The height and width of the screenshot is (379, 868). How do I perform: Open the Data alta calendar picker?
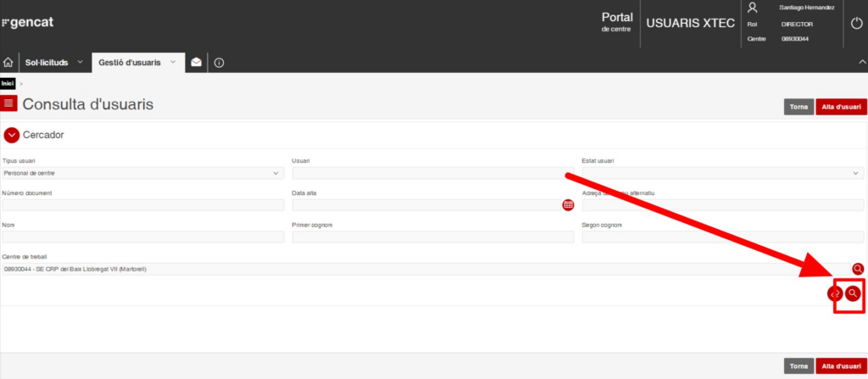coord(568,204)
